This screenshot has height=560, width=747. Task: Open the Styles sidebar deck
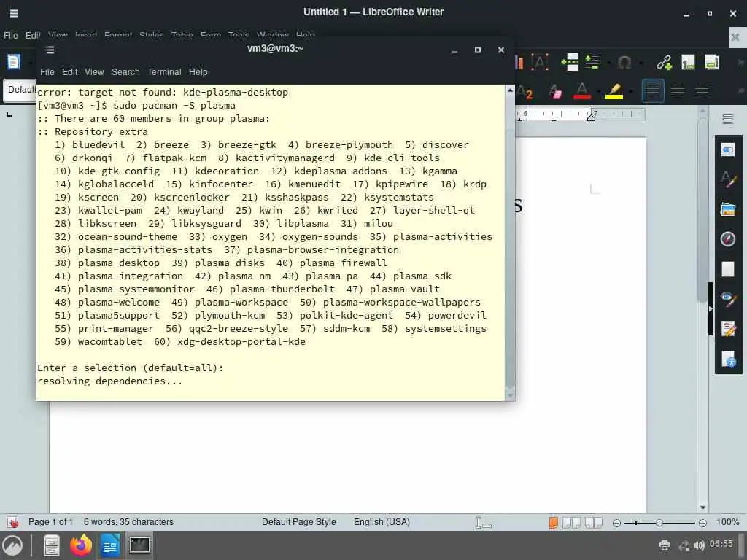[728, 179]
